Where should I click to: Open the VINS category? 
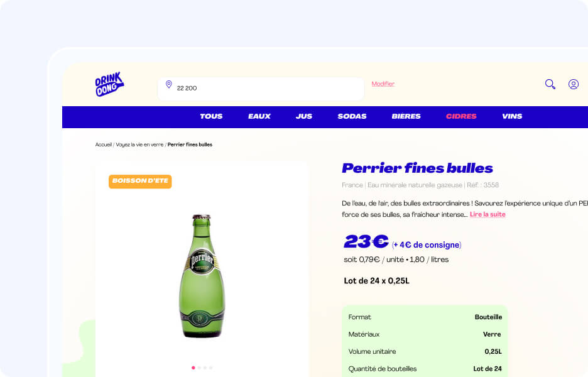[x=512, y=116]
